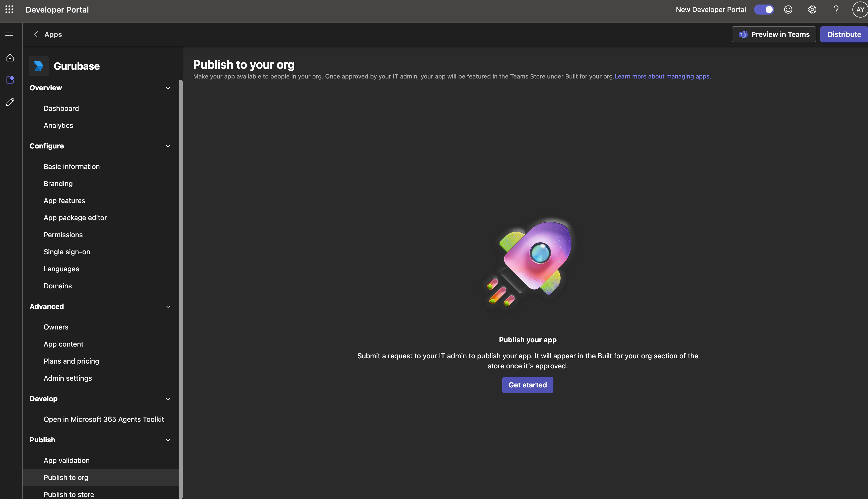Click the Gurubase app logo
Screen dimensions: 868x499
point(39,66)
